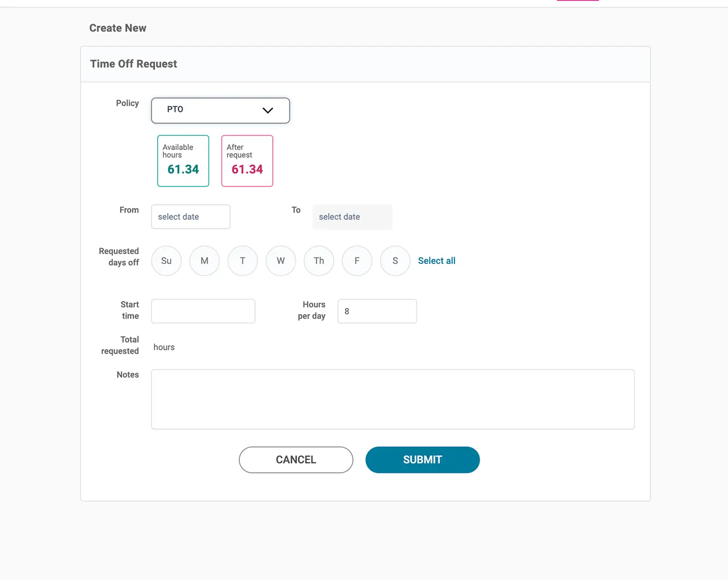
Task: Select PTO in the Policy combo box
Action: [x=205, y=110]
